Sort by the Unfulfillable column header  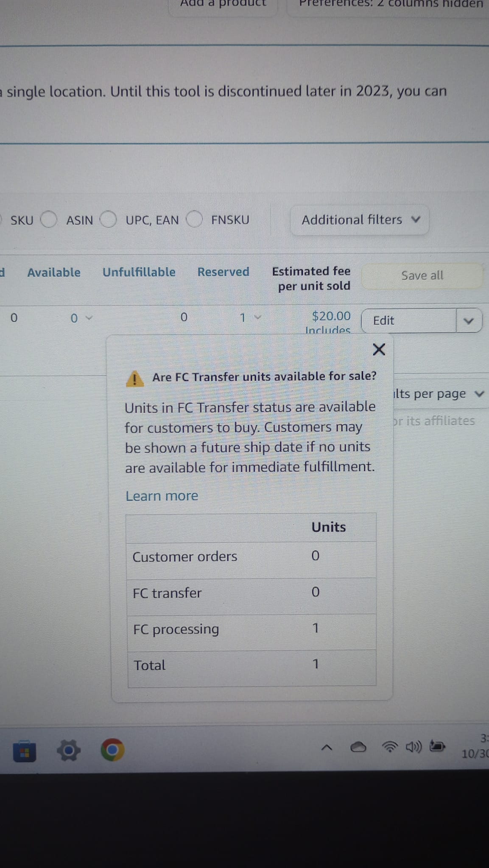pos(139,272)
